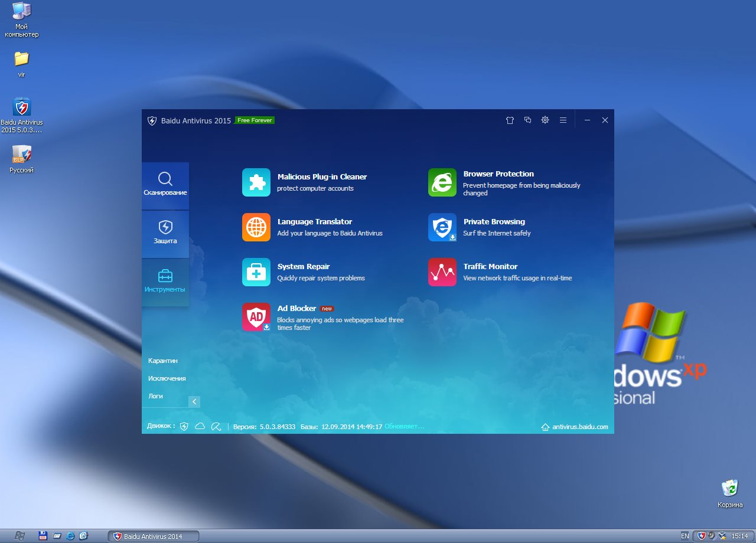Switch to the Защита tab
This screenshot has height=543, width=756.
(165, 234)
